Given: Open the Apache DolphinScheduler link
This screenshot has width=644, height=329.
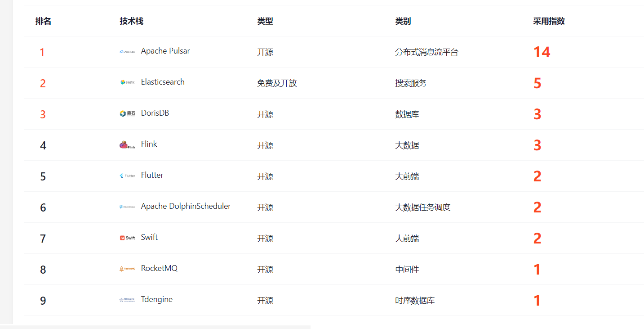Looking at the screenshot, I should click(186, 206).
